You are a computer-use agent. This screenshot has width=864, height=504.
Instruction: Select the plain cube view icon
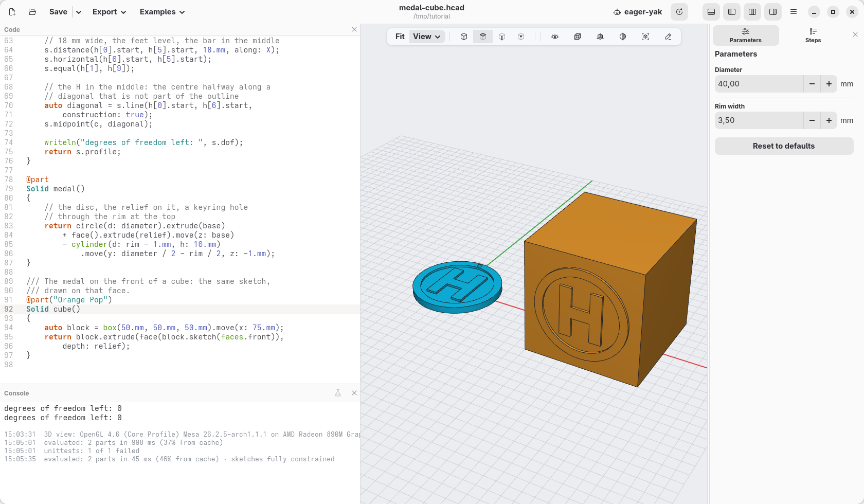coord(464,37)
